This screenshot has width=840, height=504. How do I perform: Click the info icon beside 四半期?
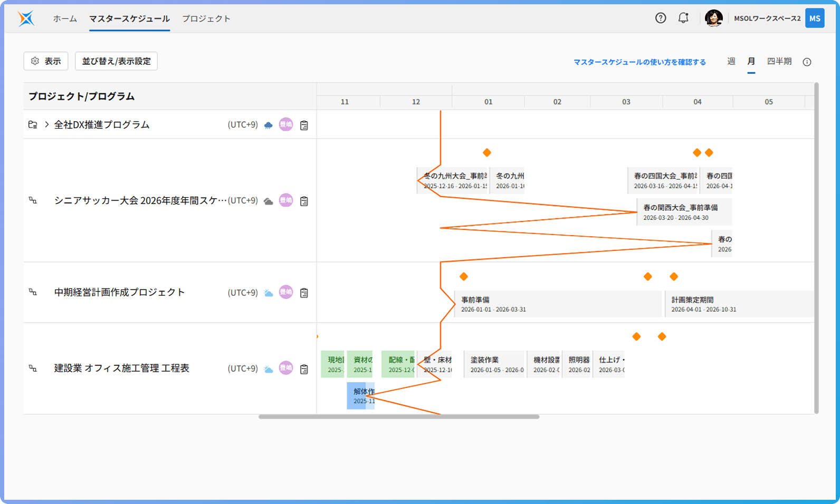click(807, 62)
